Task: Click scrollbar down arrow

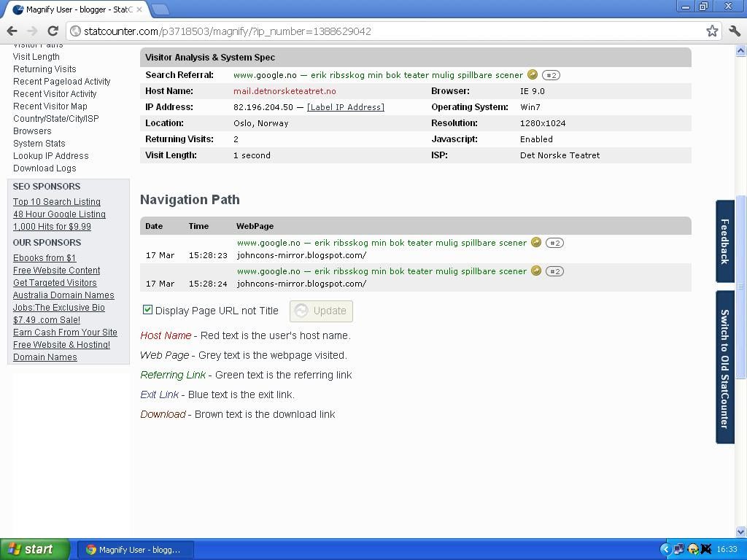Action: point(741,532)
